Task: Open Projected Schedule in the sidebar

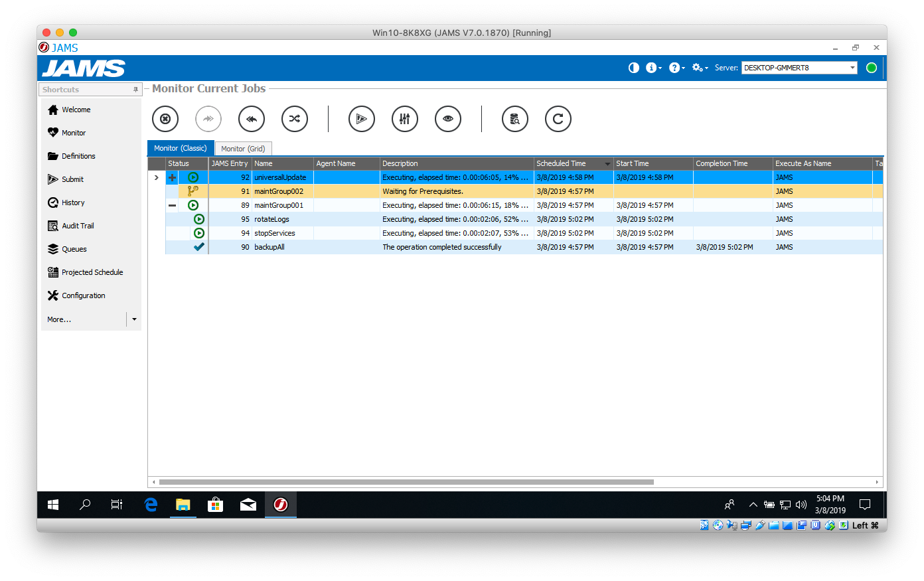Action: [x=92, y=272]
